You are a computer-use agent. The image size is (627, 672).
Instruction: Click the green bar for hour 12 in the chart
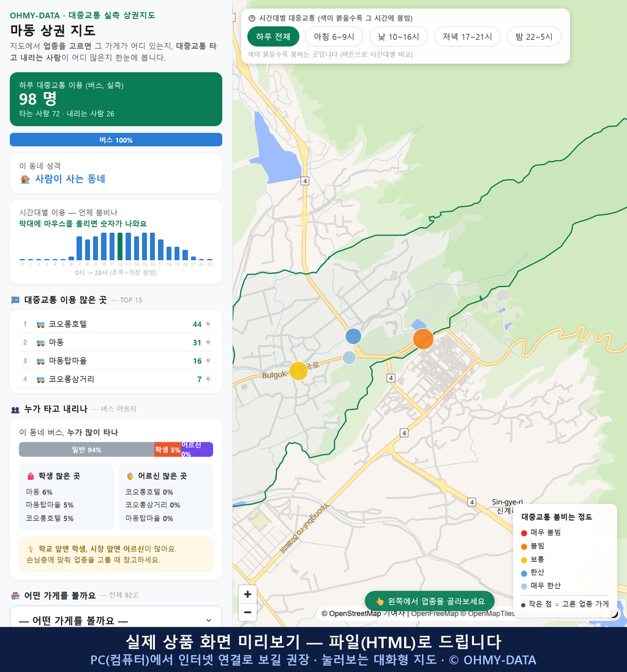point(120,247)
